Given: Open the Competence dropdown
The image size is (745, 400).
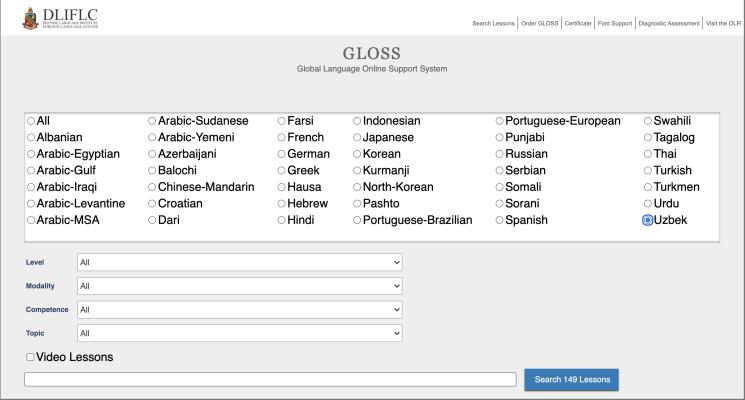Looking at the screenshot, I should (x=240, y=310).
